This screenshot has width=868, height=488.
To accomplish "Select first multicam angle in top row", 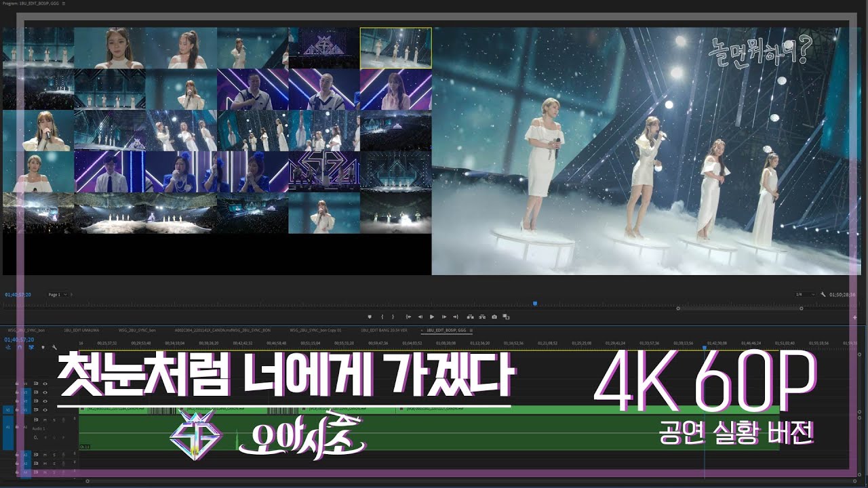I will coord(38,48).
